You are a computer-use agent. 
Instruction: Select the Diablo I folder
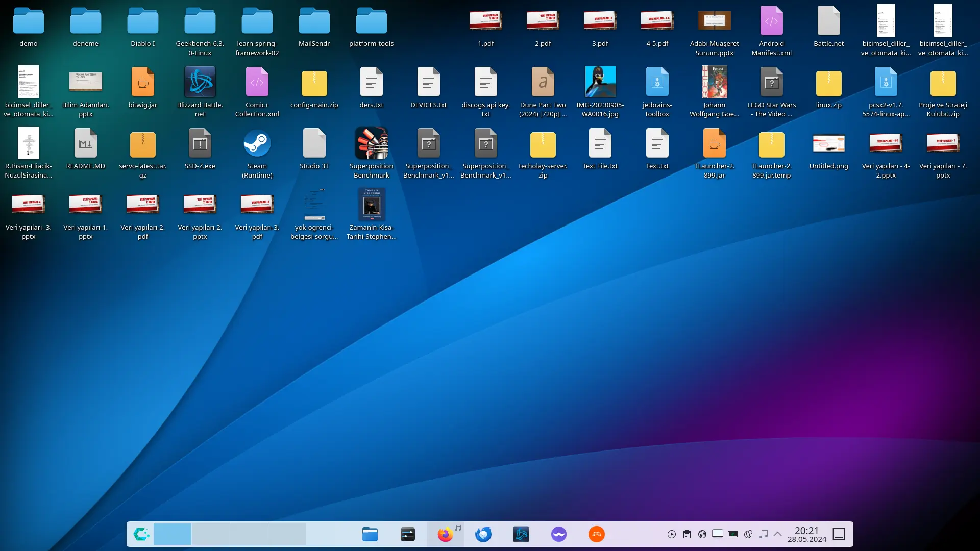click(x=143, y=28)
